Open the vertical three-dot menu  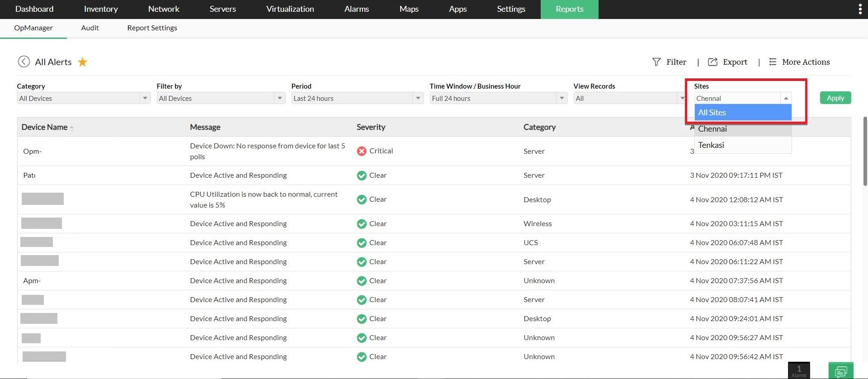pos(860,9)
